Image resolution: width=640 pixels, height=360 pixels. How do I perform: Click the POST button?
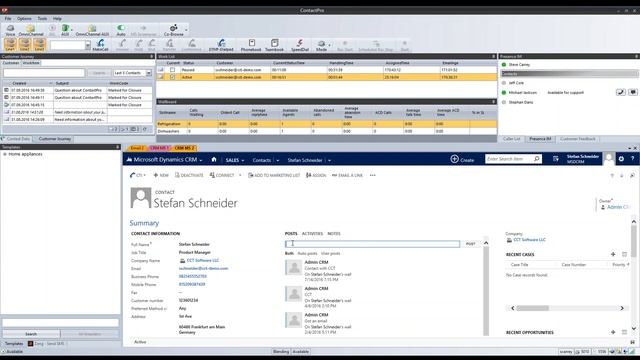471,244
